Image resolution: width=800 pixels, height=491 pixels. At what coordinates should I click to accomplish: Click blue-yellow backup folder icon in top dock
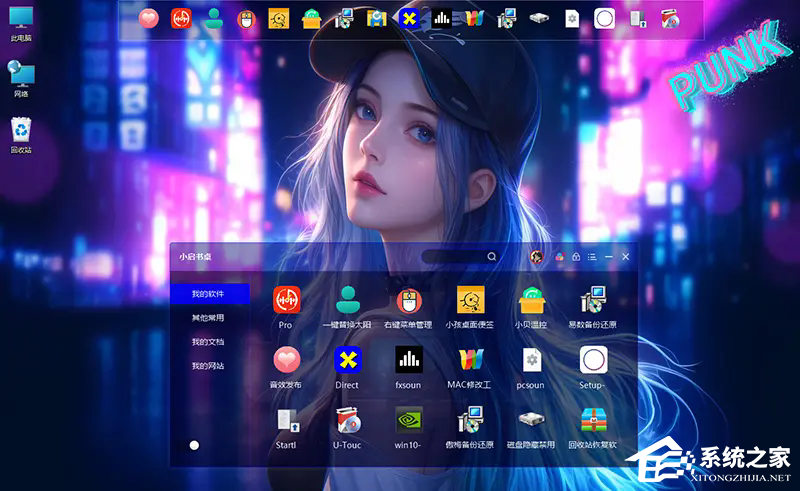click(377, 19)
